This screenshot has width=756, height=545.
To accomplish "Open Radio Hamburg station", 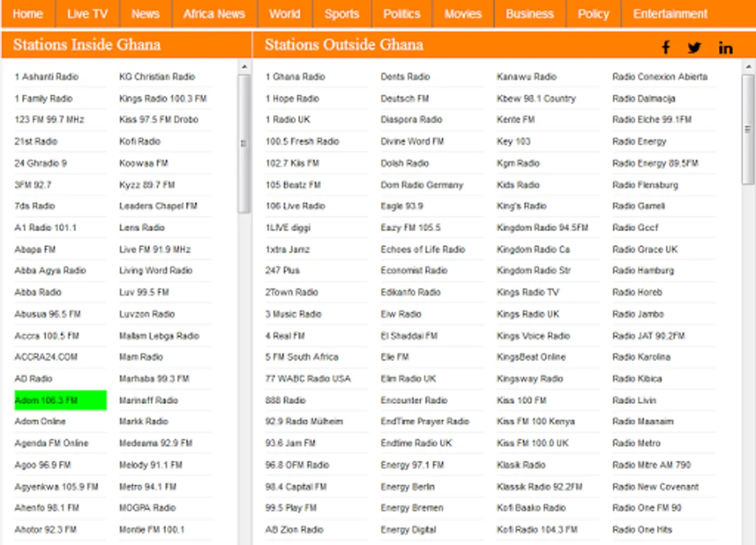I will point(643,271).
